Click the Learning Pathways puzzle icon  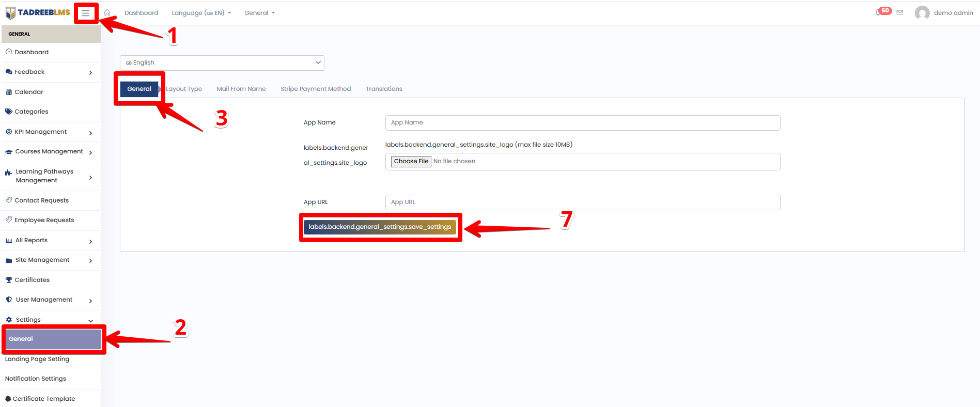(x=9, y=173)
